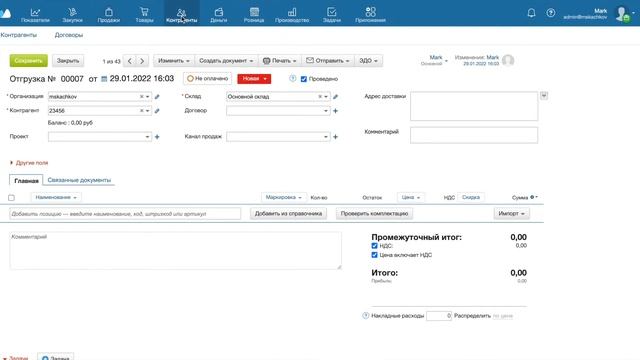Open the Задачи checklist icon
Screen dimensions: 640x360
click(331, 12)
